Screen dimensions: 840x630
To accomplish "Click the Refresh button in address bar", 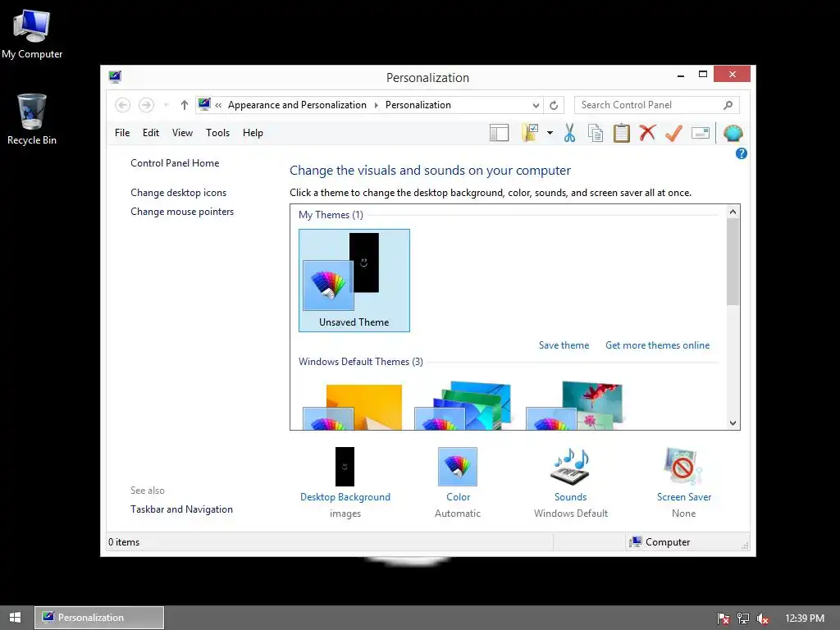I will coord(554,106).
